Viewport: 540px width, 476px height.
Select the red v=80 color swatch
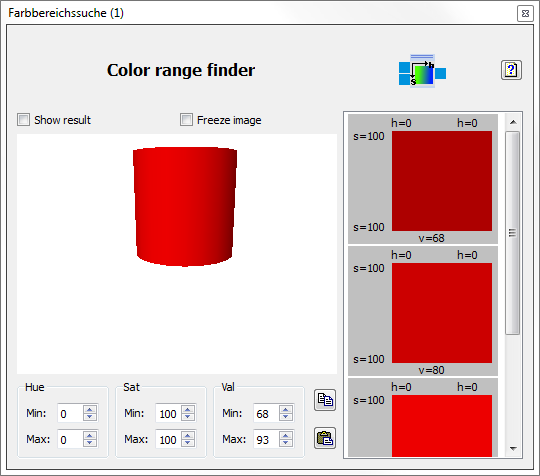point(442,313)
